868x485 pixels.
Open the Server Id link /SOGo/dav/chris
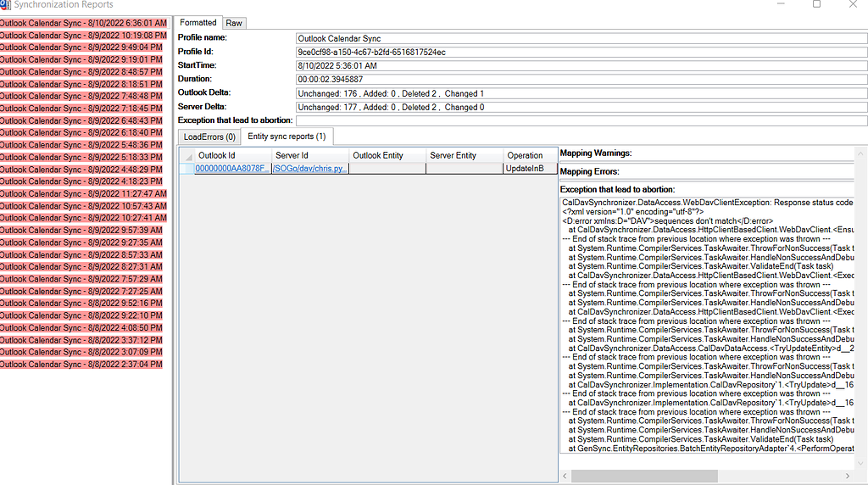tap(309, 169)
